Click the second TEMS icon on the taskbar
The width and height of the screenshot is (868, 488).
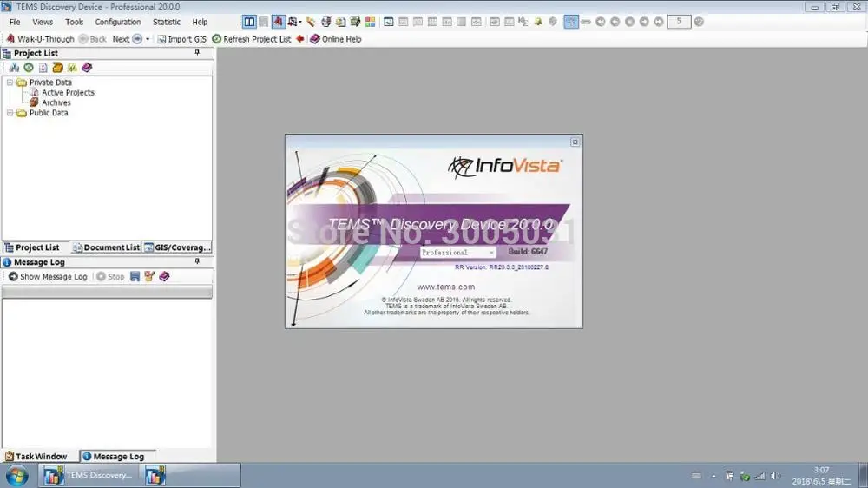coord(155,476)
